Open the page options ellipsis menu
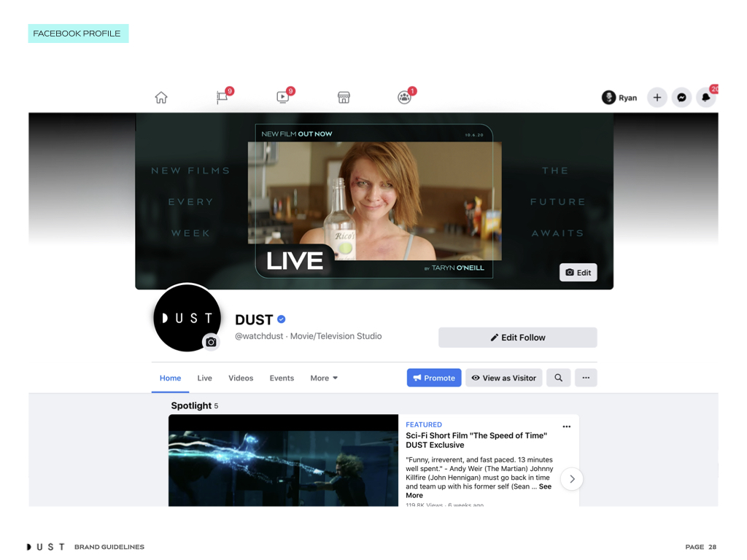 (x=586, y=378)
